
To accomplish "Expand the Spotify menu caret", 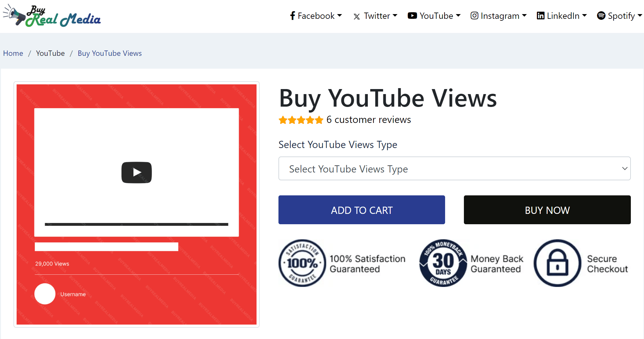I will pyautogui.click(x=640, y=15).
